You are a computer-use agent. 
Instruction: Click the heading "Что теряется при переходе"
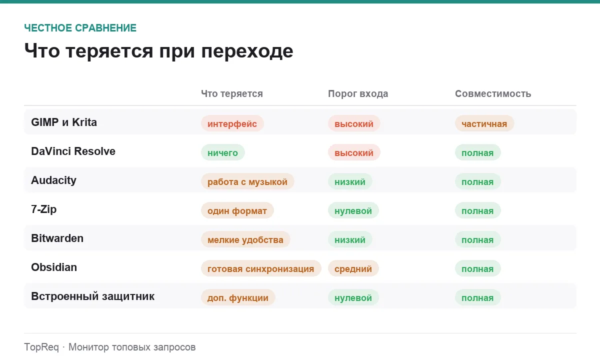pyautogui.click(x=158, y=51)
